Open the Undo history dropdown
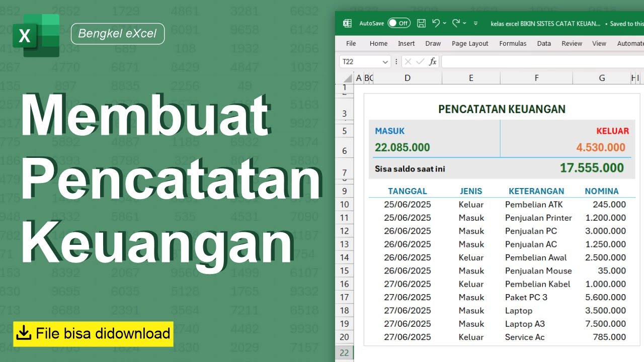The width and height of the screenshot is (644, 362). point(444,23)
